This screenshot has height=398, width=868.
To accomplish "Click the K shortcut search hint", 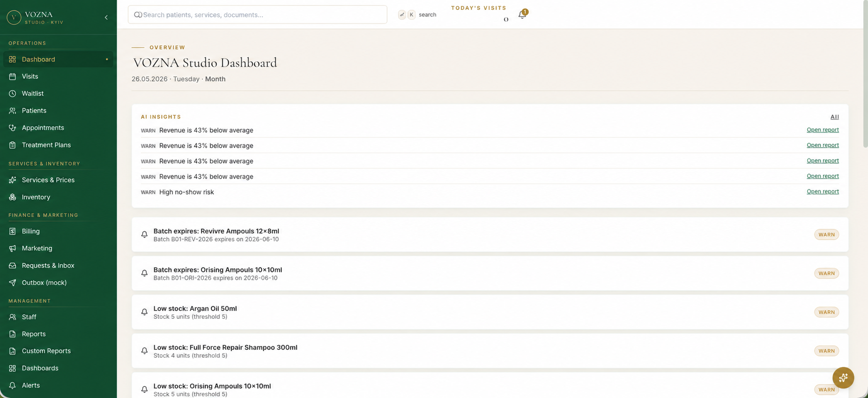I will pyautogui.click(x=412, y=15).
